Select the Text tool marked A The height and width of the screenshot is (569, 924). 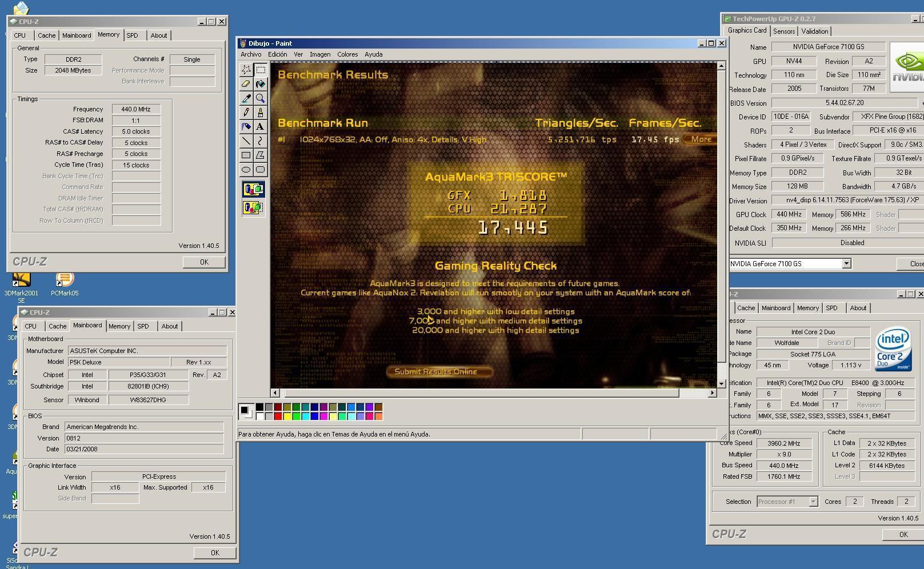(261, 127)
